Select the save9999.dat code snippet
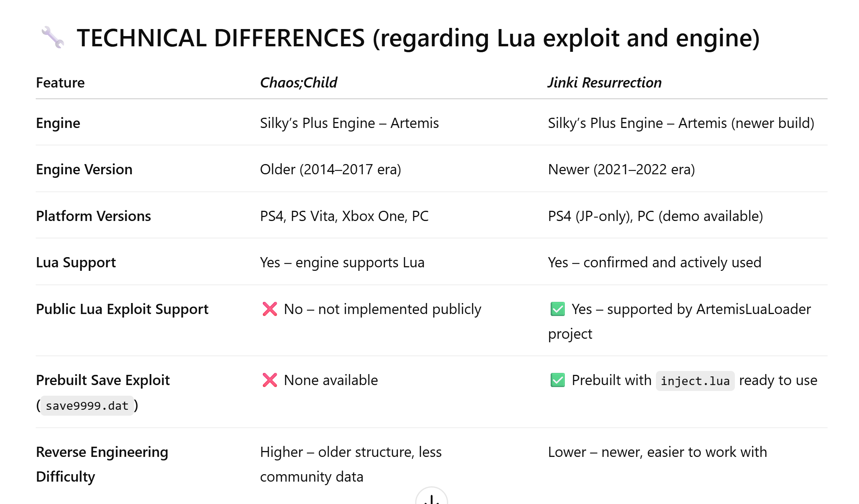The height and width of the screenshot is (504, 859). coord(87,405)
